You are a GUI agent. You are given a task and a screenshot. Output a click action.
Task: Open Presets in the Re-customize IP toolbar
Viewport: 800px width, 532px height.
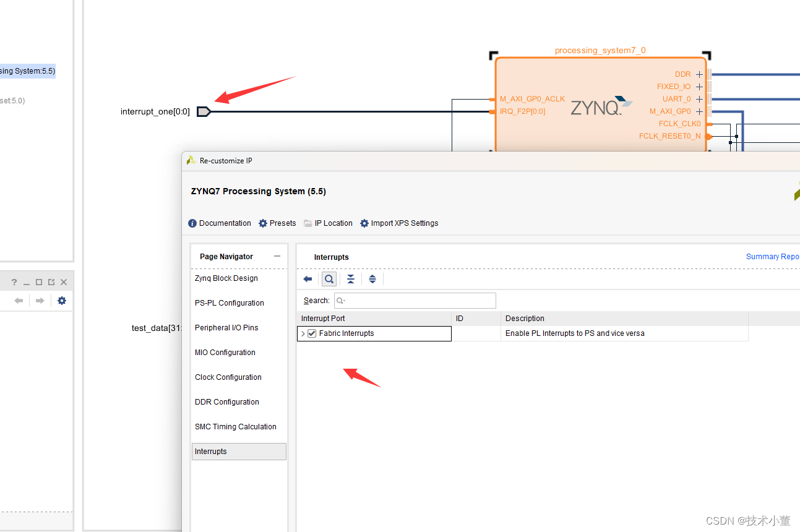coord(277,223)
